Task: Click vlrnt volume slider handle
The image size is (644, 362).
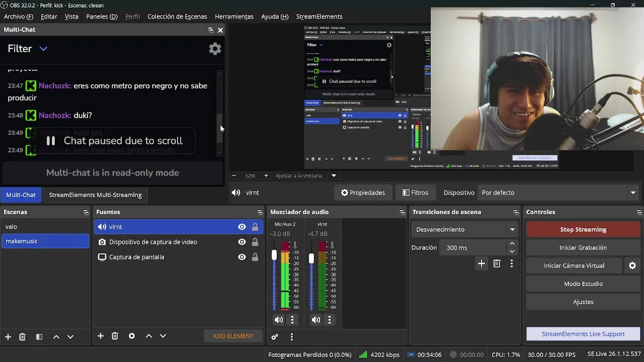Action: [x=311, y=258]
